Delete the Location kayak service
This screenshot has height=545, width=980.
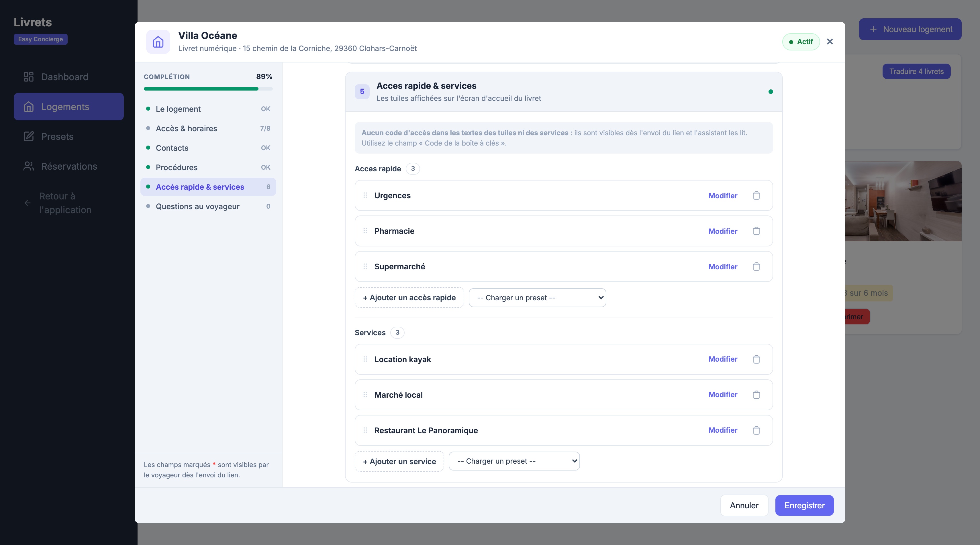(x=756, y=359)
